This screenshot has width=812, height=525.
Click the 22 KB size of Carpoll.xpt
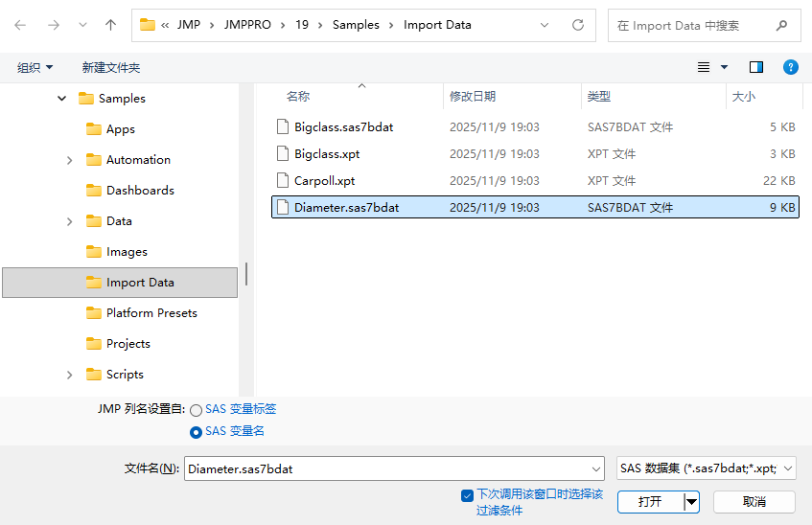coord(778,181)
